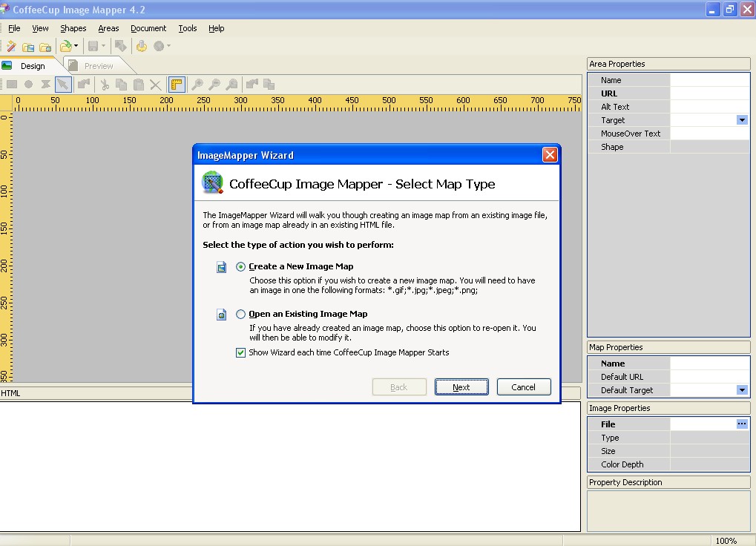
Task: Click the Type property label in Image Properties
Action: pos(610,438)
